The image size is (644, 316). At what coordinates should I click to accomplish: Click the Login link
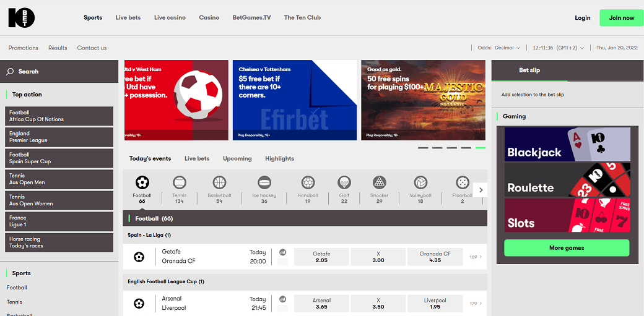click(583, 18)
